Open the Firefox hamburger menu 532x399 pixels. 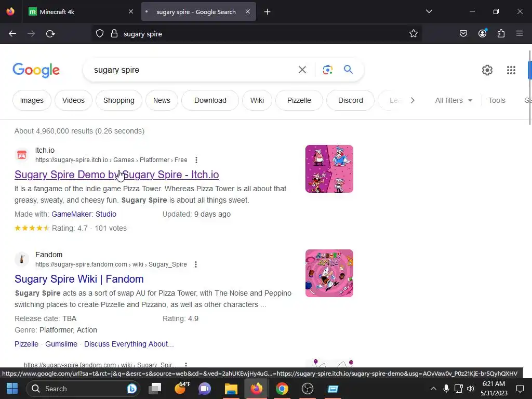coord(520,33)
